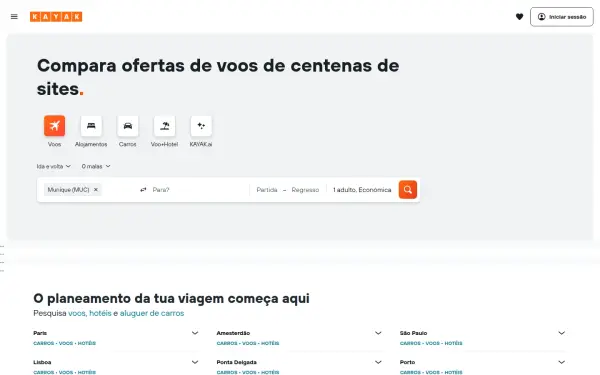Open VOOS link under Amesterdão
Image resolution: width=600 pixels, height=375 pixels.
click(249, 344)
